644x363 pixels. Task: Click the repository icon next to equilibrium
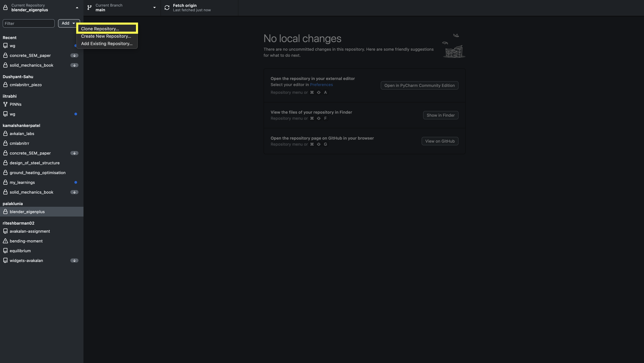point(5,251)
